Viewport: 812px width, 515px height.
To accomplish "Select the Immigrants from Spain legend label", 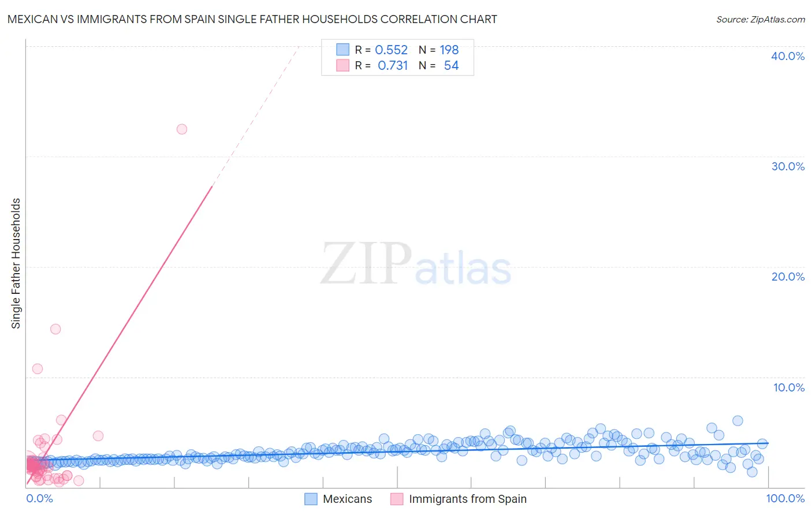I will [468, 499].
